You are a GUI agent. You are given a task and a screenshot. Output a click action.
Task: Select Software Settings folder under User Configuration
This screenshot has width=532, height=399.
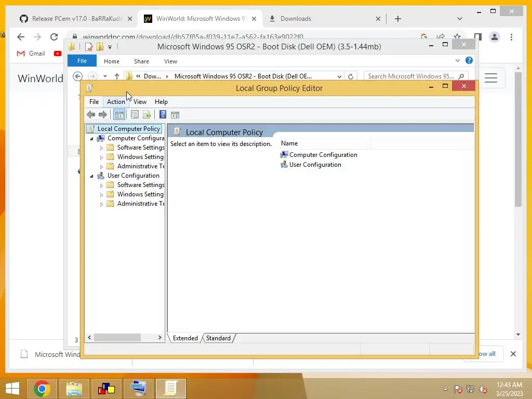pos(140,185)
